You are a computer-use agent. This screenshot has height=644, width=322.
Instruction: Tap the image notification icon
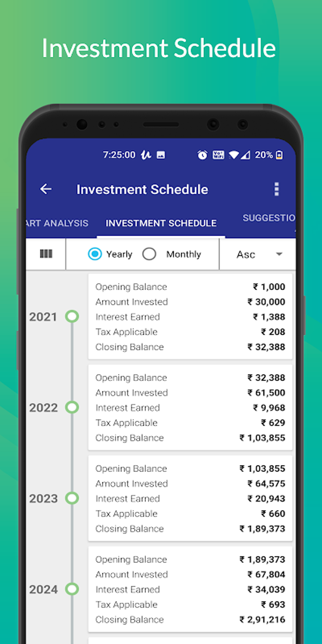(x=161, y=155)
